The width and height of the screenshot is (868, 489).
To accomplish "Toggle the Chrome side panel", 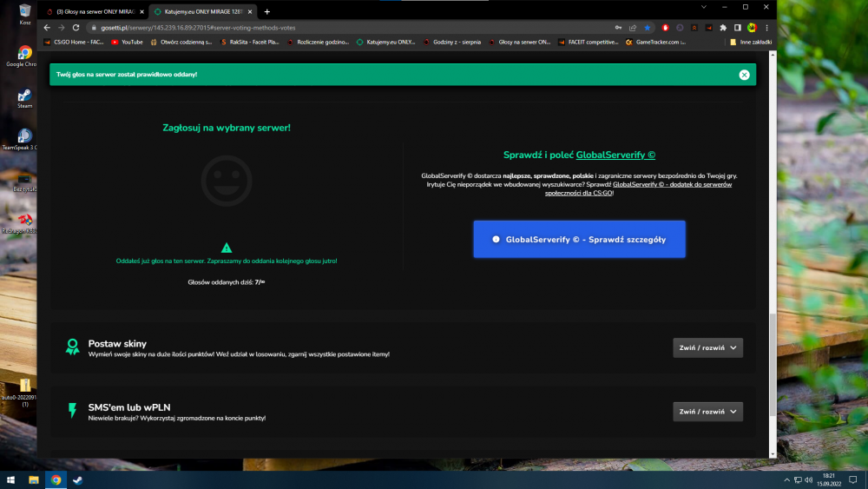I will click(x=737, y=28).
